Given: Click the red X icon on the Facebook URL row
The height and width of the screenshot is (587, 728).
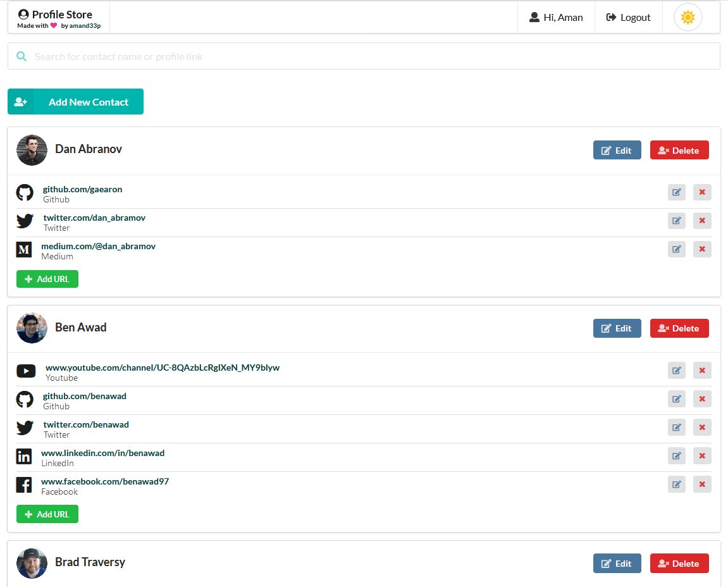Looking at the screenshot, I should (x=702, y=484).
